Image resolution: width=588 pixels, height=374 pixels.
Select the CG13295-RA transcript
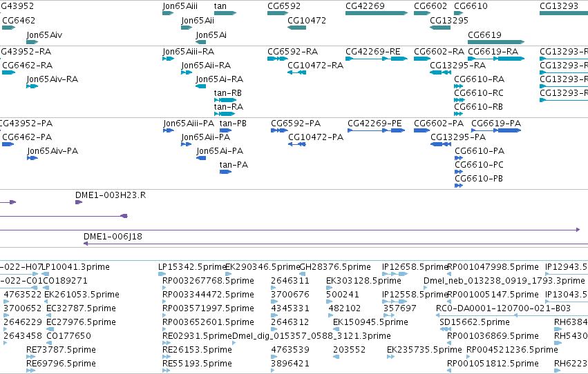point(440,72)
